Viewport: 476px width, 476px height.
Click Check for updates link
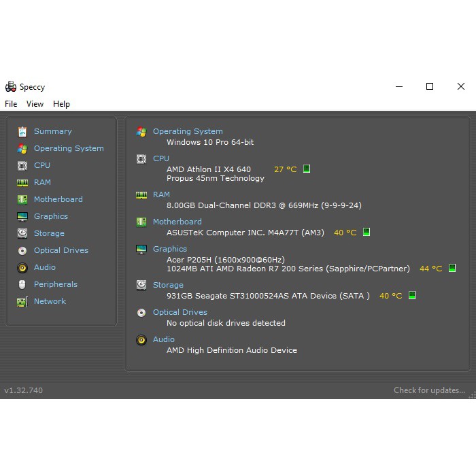pos(429,390)
